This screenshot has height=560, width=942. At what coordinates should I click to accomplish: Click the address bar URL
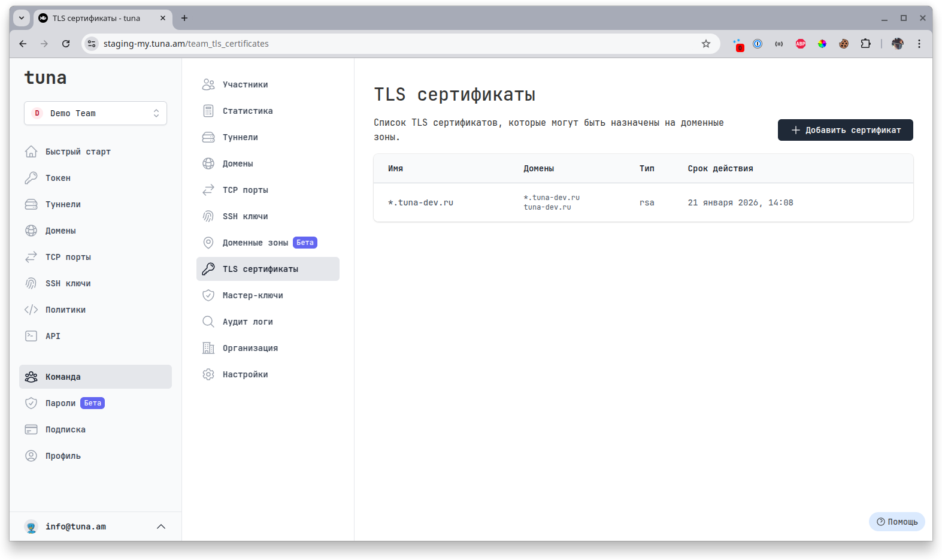[186, 44]
